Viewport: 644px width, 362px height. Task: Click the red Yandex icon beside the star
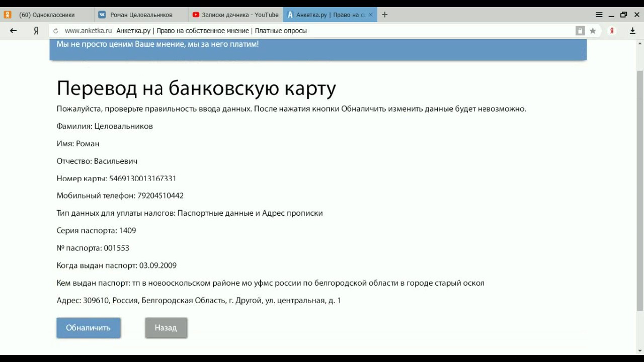(612, 31)
